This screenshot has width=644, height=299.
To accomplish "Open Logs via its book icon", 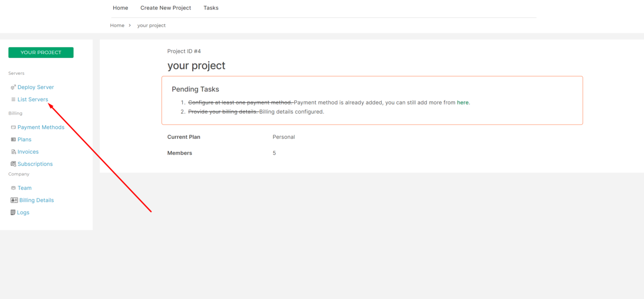I will [x=14, y=212].
